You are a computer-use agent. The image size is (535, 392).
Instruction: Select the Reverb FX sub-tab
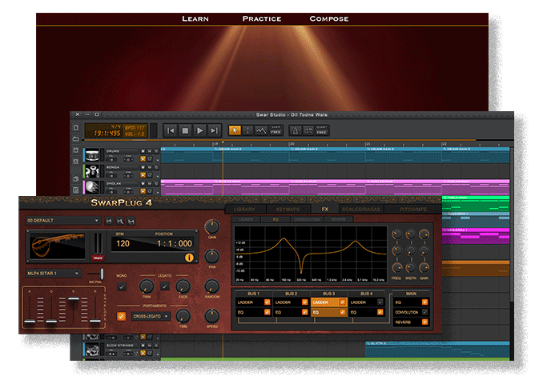(338, 219)
